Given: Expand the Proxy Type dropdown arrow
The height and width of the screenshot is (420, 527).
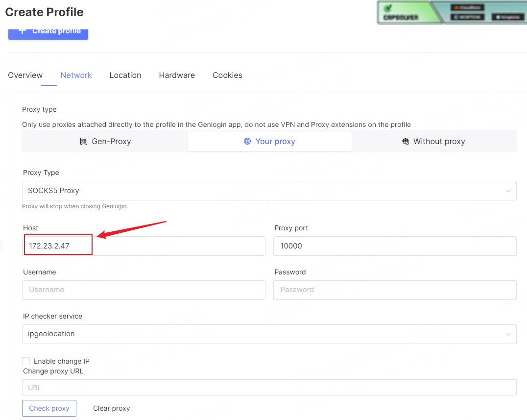Looking at the screenshot, I should click(x=508, y=191).
